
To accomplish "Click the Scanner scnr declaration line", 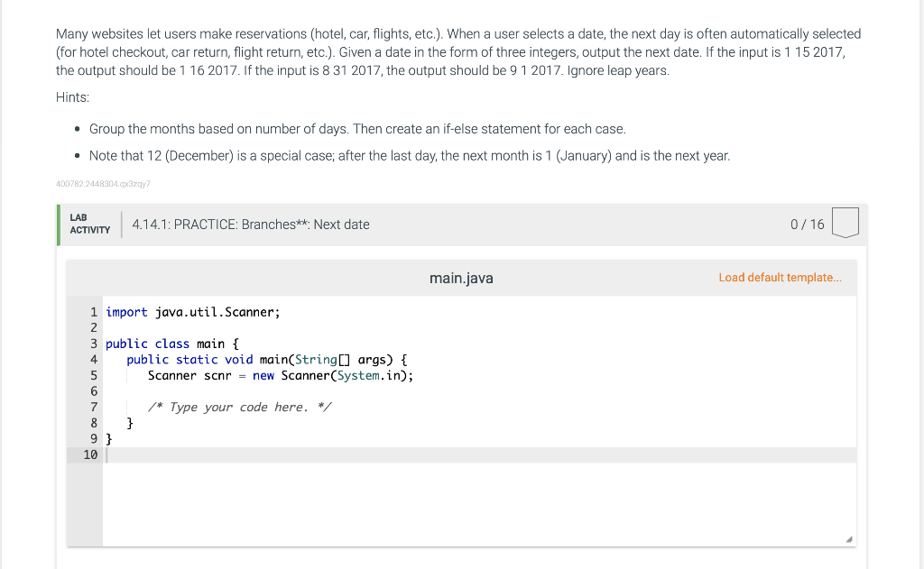I will click(x=280, y=375).
